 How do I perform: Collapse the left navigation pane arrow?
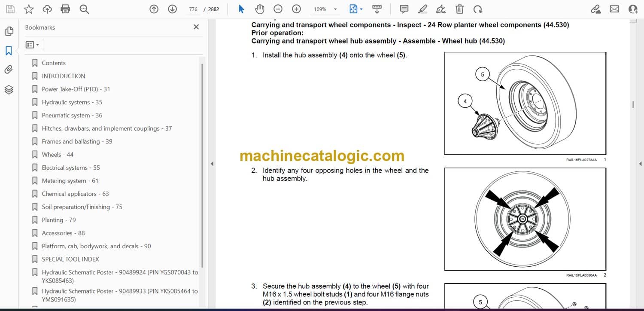point(211,164)
